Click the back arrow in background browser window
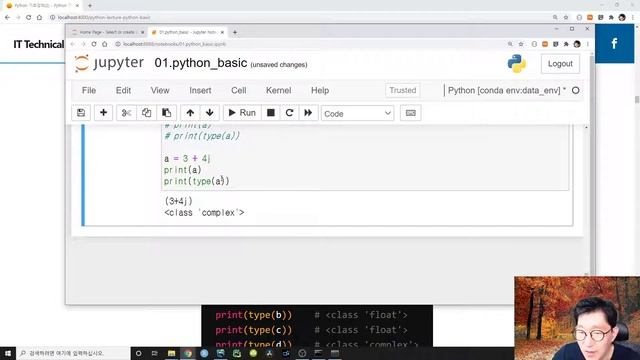The width and height of the screenshot is (640, 360). click(7, 18)
